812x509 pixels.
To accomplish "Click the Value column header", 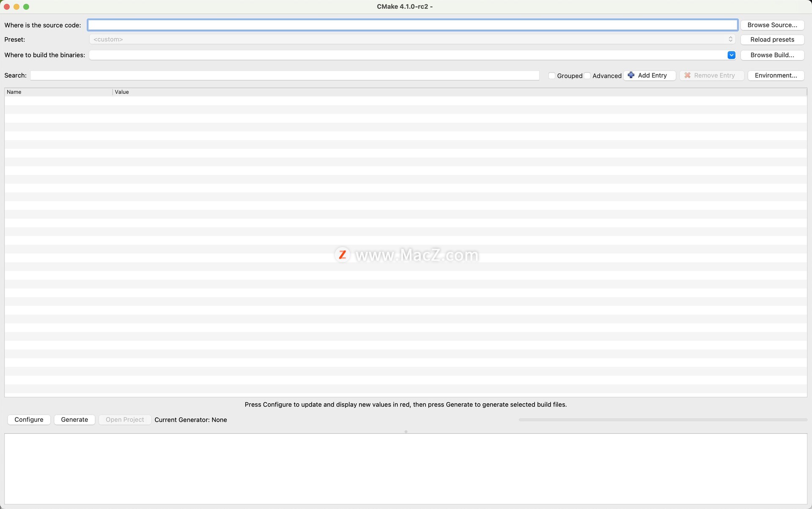I will (460, 92).
